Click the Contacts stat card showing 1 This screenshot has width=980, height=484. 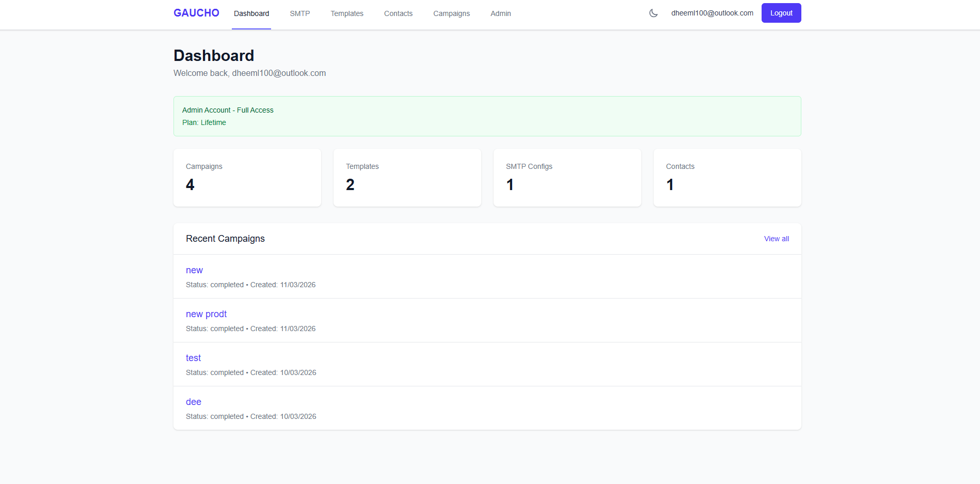727,177
